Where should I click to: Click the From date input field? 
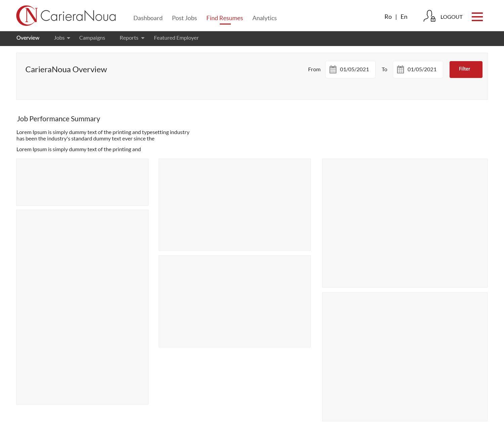(x=354, y=70)
